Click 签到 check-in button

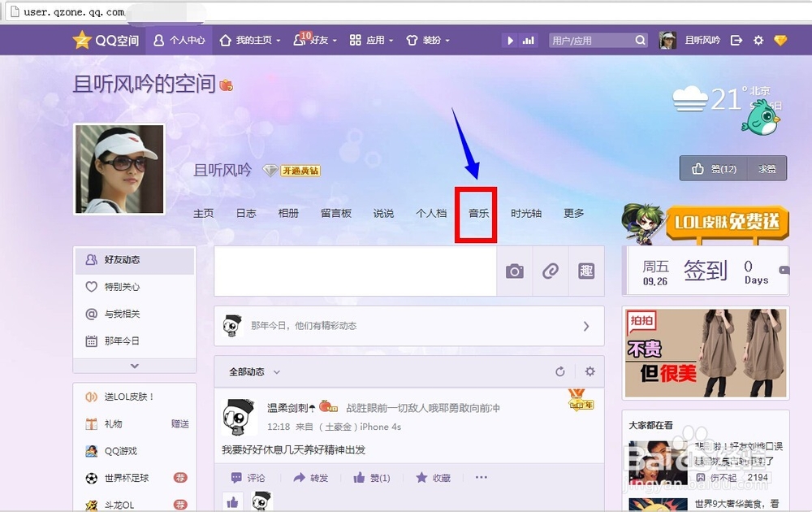(x=706, y=270)
